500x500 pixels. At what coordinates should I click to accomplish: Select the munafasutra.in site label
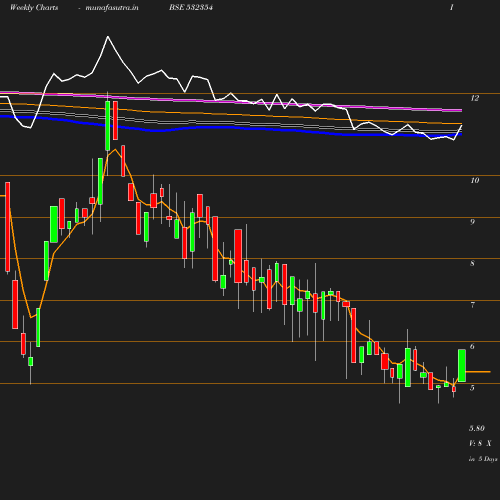point(112,7)
